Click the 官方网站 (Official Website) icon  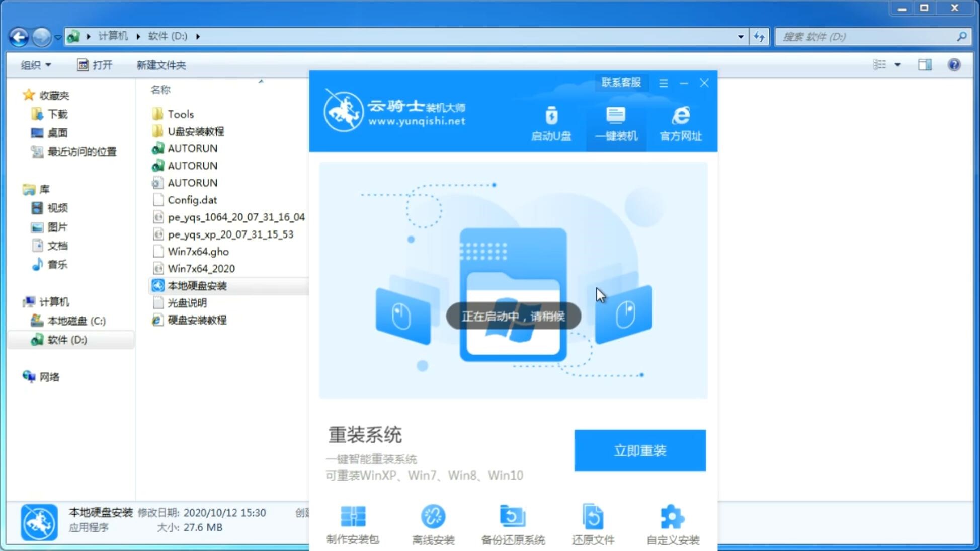click(x=680, y=123)
